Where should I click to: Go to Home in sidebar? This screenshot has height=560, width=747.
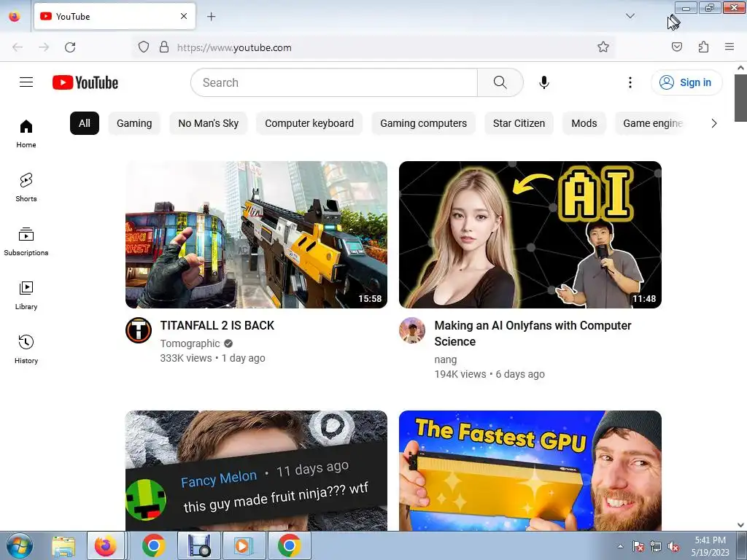(26, 134)
